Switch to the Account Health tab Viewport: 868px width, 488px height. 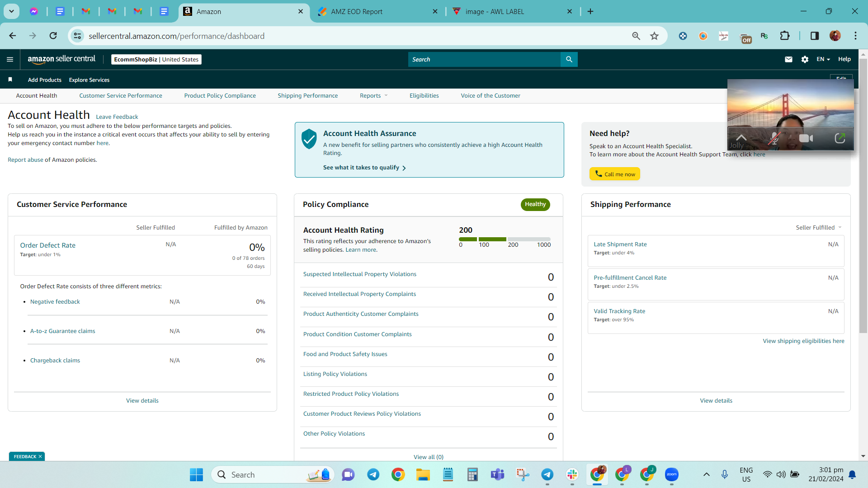click(37, 95)
